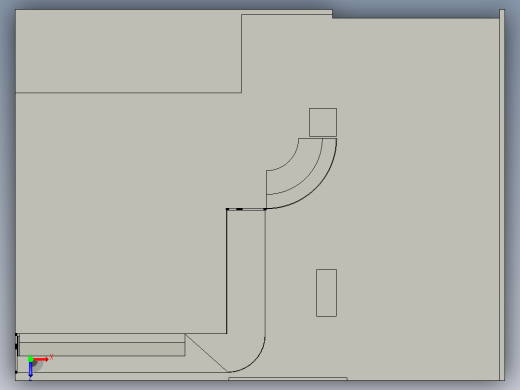Viewport: 520px width, 390px height.
Task: Select the large rectangular face at the upper left
Action: (x=128, y=53)
